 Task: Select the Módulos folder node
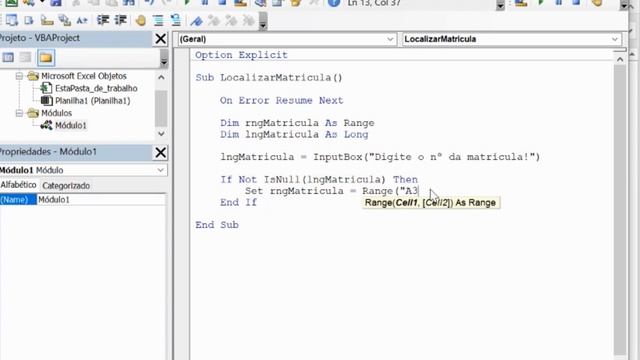(x=56, y=113)
